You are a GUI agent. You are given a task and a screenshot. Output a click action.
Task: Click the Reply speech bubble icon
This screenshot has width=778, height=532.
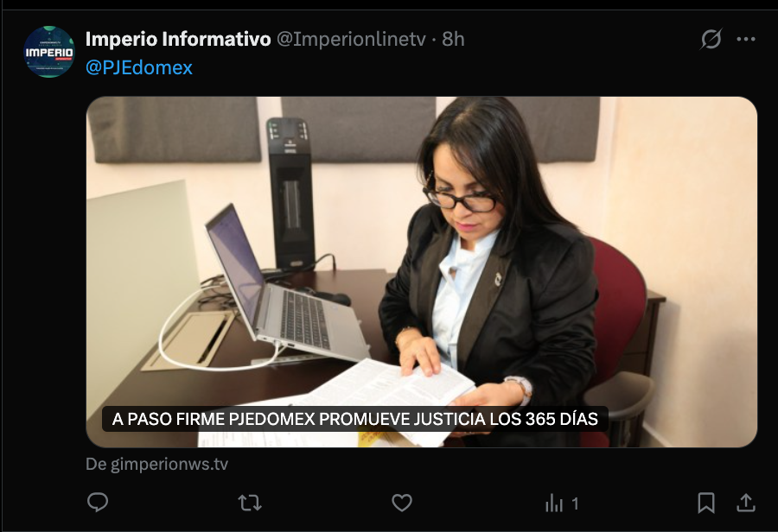tap(98, 503)
